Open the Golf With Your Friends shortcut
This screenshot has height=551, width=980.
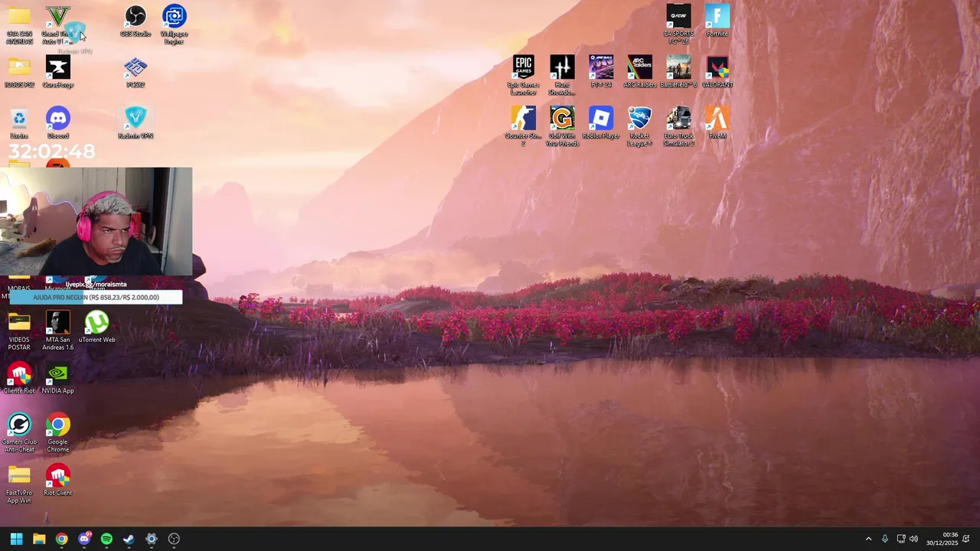pos(562,127)
